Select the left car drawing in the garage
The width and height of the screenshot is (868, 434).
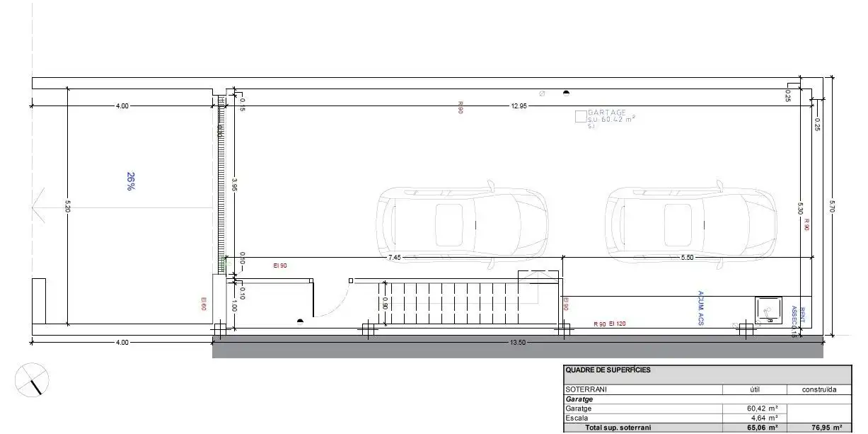[x=463, y=225]
